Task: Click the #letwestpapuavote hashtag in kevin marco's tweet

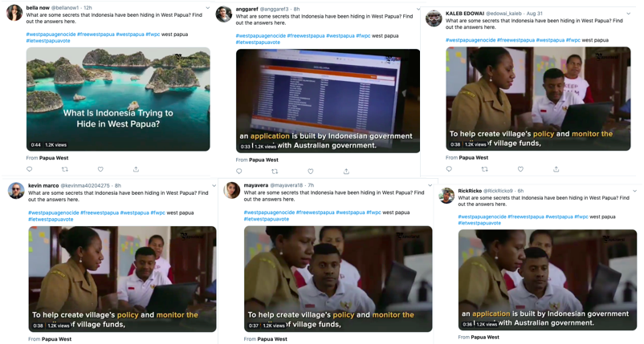Action: click(51, 220)
